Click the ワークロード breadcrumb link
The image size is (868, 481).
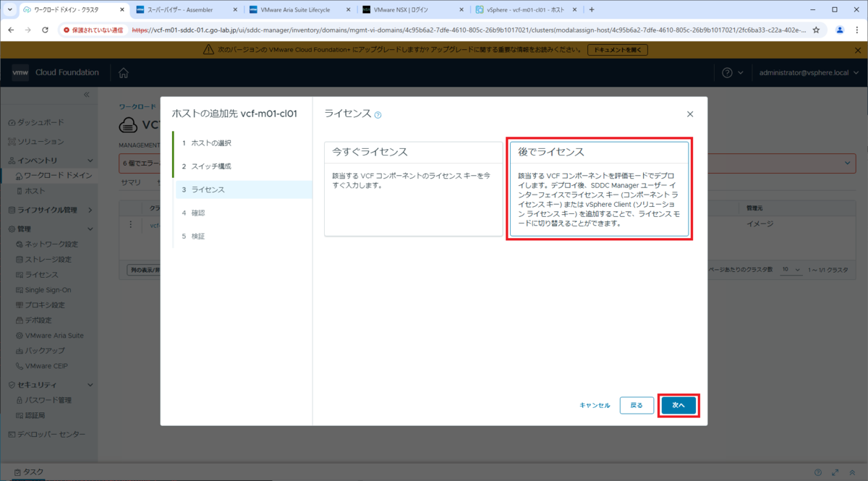tap(137, 106)
